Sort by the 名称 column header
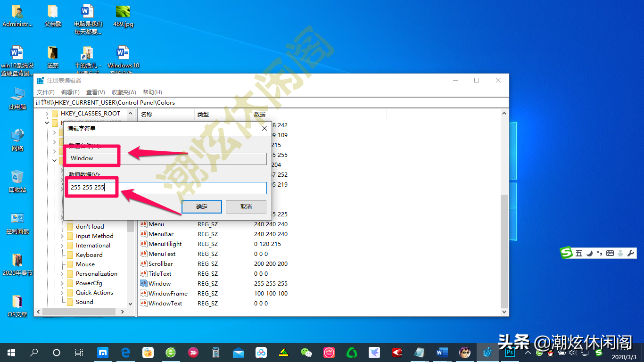644x362 pixels. click(x=166, y=114)
